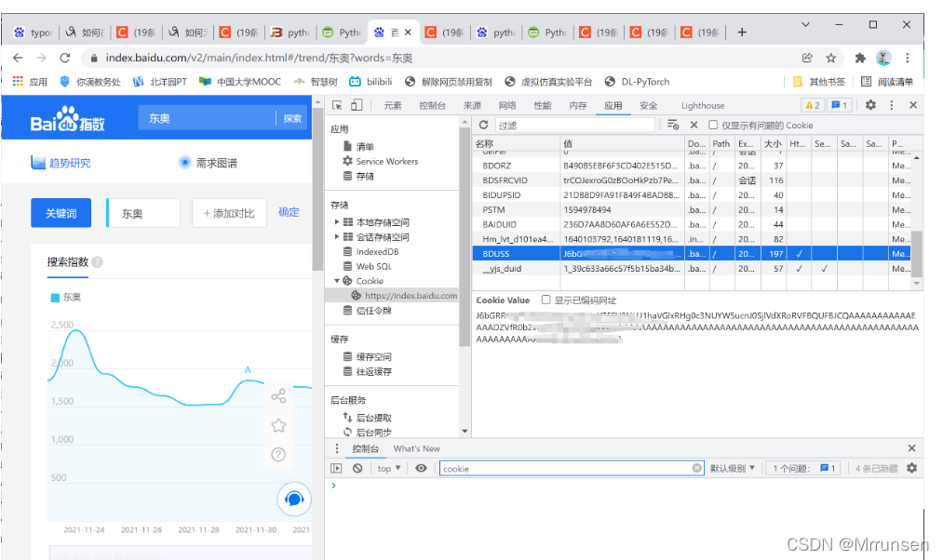Close the console drawer
This screenshot has width=943, height=560.
click(911, 448)
